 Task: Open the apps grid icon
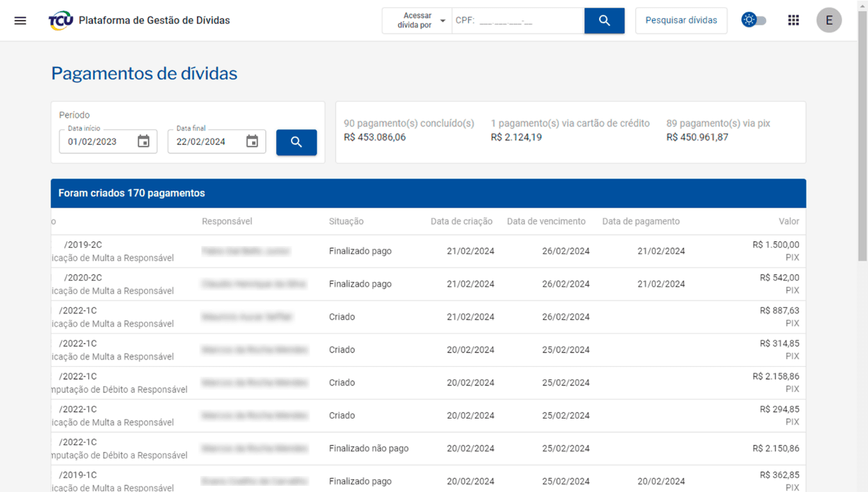[793, 21]
